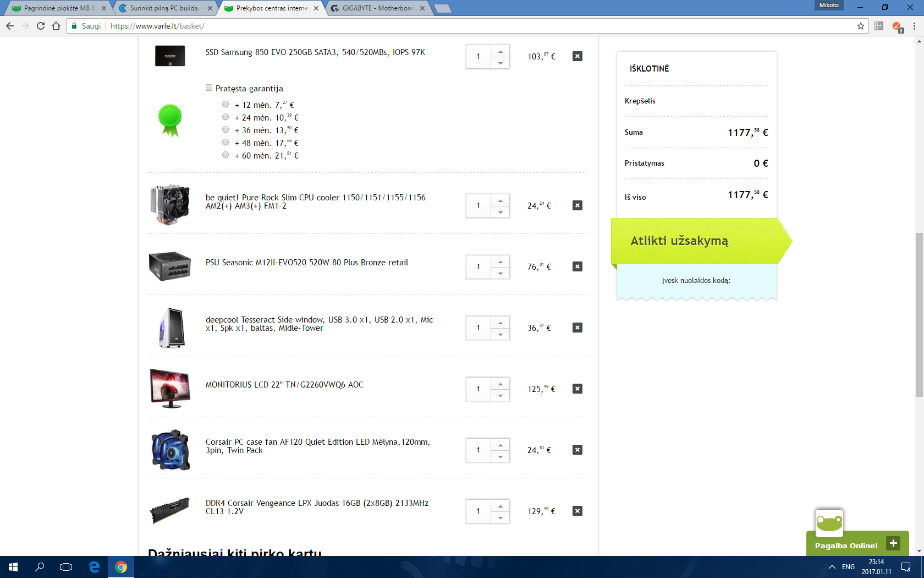Enable Pratęsta garantija checkbox
Viewport: 924px width, 578px height.
(x=209, y=88)
